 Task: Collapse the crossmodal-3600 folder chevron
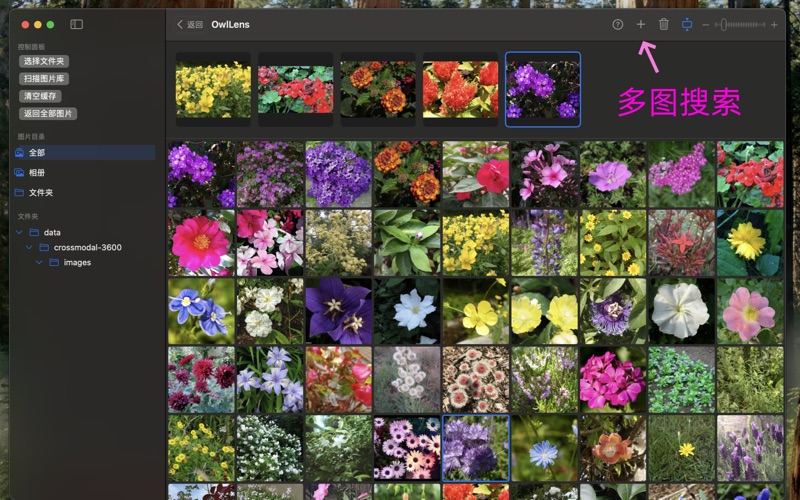(x=29, y=248)
